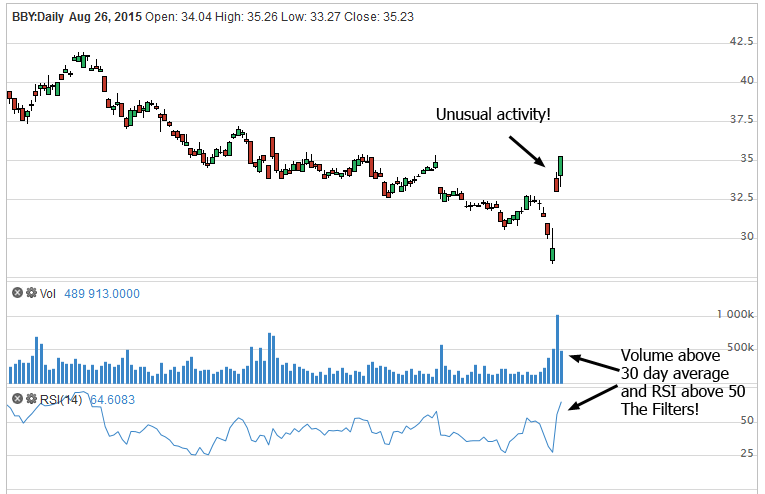The width and height of the screenshot is (765, 494).
Task: Click the 500k volume axis label
Action: click(x=740, y=347)
